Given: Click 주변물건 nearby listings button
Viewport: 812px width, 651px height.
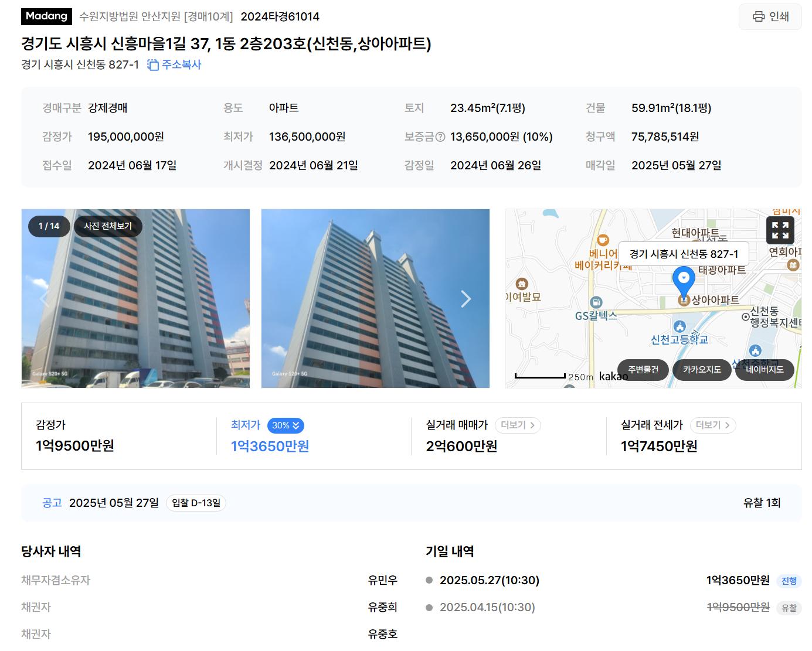Looking at the screenshot, I should coord(643,370).
